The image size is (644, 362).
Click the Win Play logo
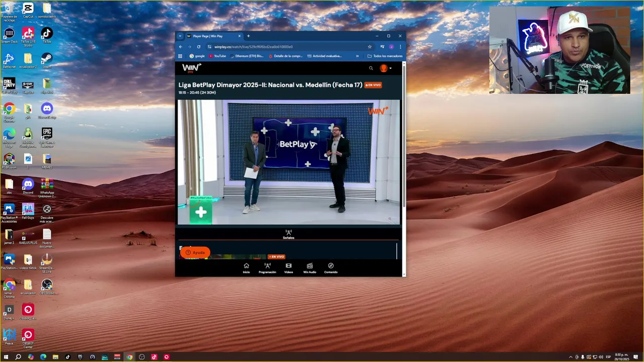[x=192, y=68]
